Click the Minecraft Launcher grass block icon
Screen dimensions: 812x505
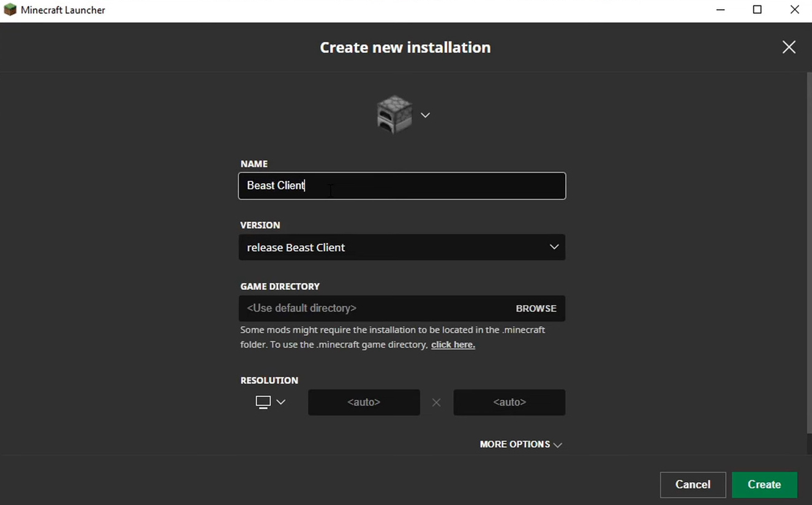[x=10, y=10]
